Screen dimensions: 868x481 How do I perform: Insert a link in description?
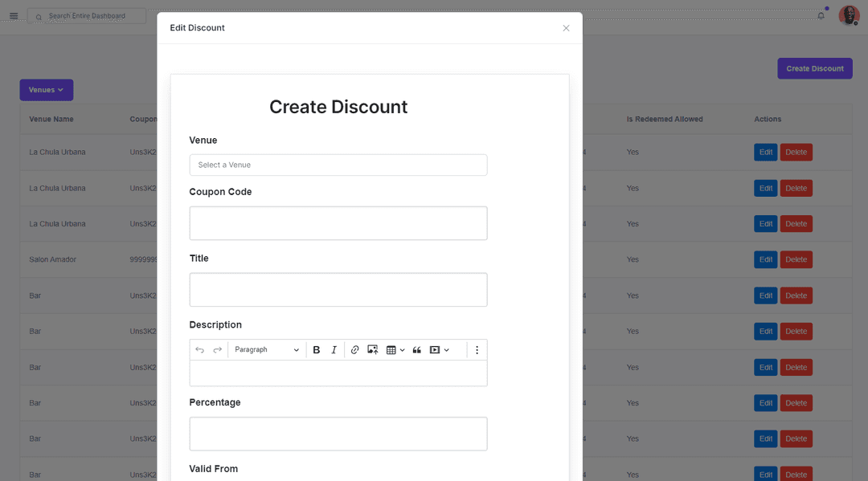tap(355, 350)
